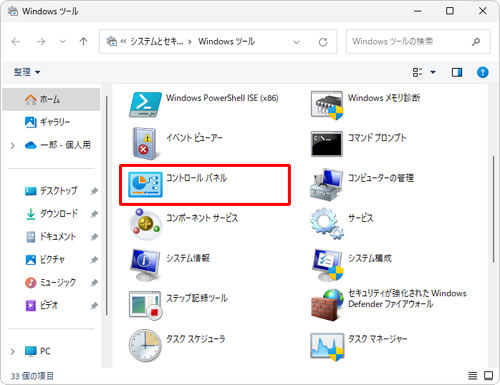Select the イベント ビューアー label text
Screen dimensions: 500x385
[x=194, y=138]
